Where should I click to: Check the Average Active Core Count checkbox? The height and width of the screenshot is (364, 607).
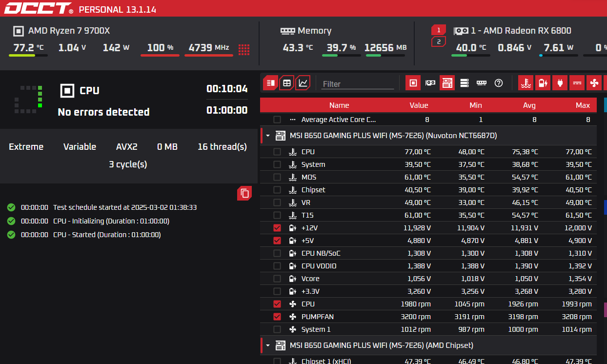pyautogui.click(x=277, y=120)
